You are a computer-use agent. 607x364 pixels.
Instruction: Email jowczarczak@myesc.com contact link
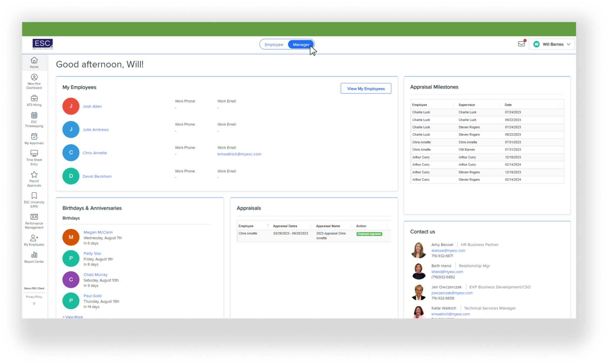[452, 293]
